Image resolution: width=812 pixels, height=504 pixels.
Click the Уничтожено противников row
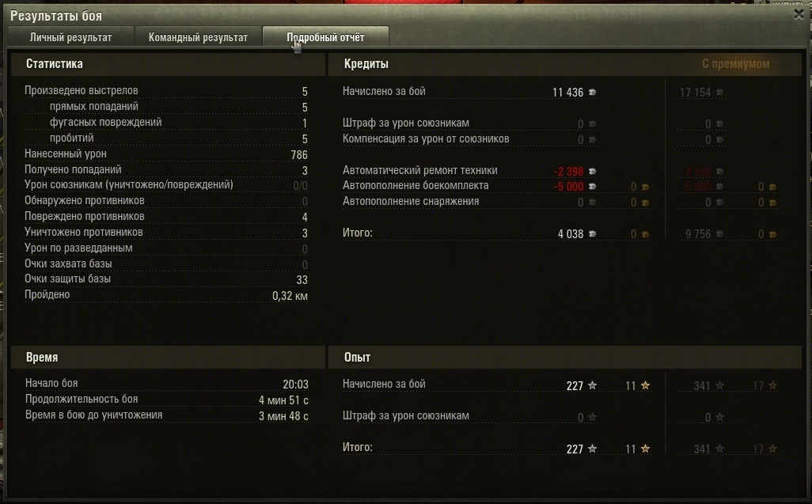(166, 233)
